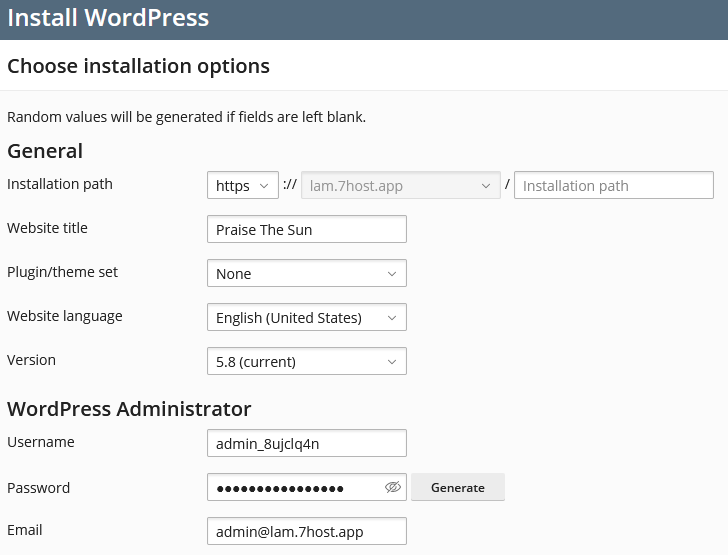Click the Username label
This screenshot has height=555, width=728.
(41, 442)
